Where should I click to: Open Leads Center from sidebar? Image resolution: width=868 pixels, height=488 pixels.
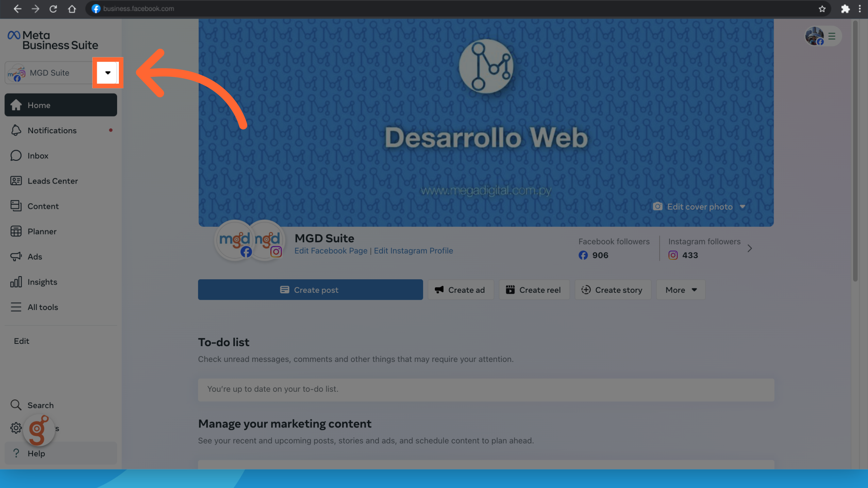[52, 181]
